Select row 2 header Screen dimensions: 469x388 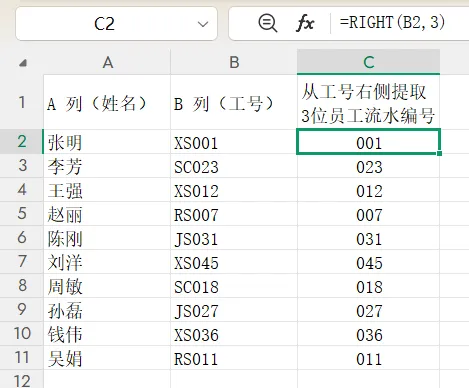pyautogui.click(x=22, y=142)
